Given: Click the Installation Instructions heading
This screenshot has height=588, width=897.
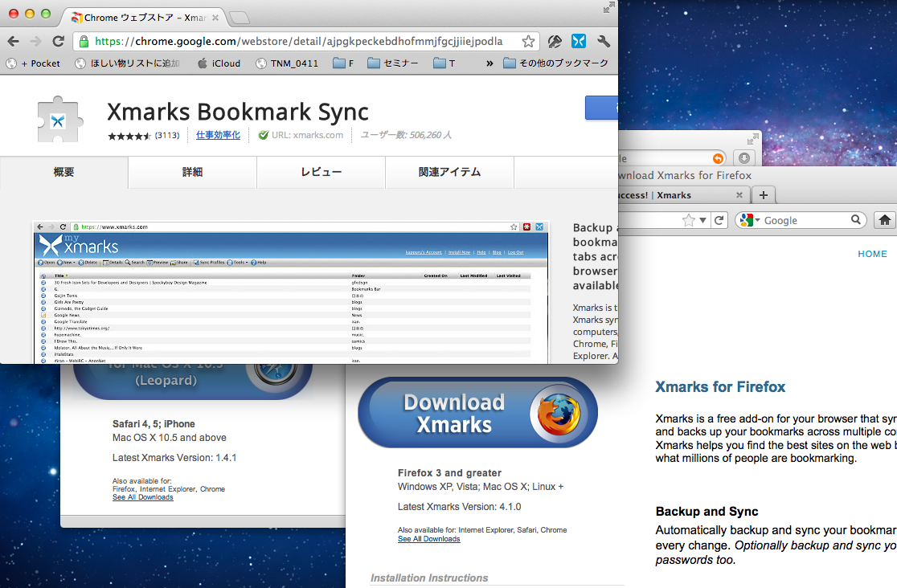Looking at the screenshot, I should 429,578.
